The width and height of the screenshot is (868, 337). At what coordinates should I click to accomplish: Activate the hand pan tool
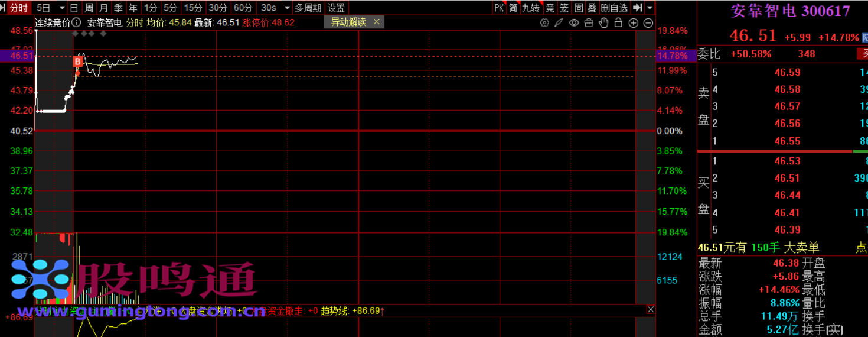click(x=603, y=23)
